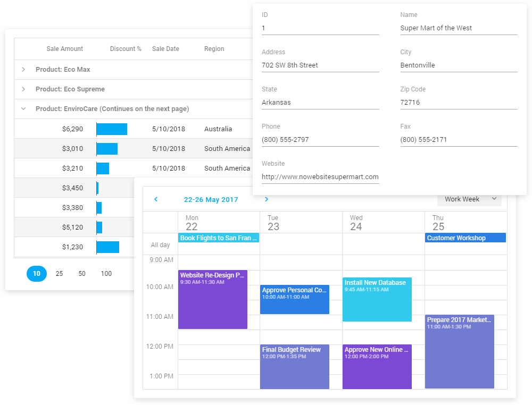Edit the Zip Code field
The height and width of the screenshot is (405, 532).
click(x=459, y=102)
